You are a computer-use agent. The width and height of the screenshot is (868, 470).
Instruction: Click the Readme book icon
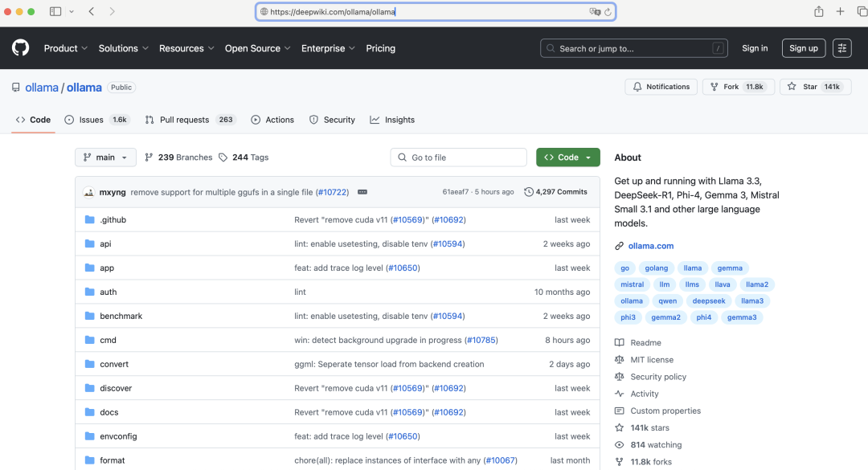coord(620,343)
